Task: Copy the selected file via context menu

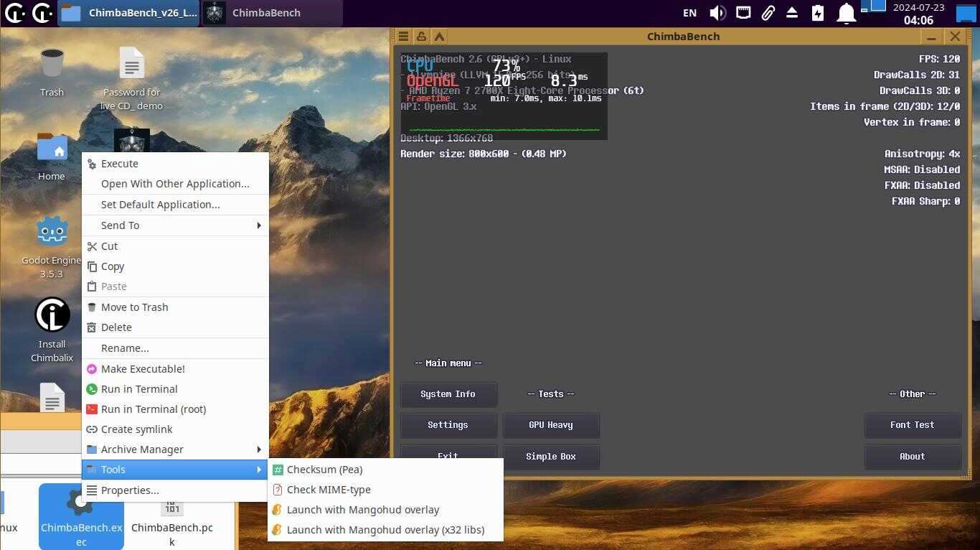Action: click(x=175, y=266)
